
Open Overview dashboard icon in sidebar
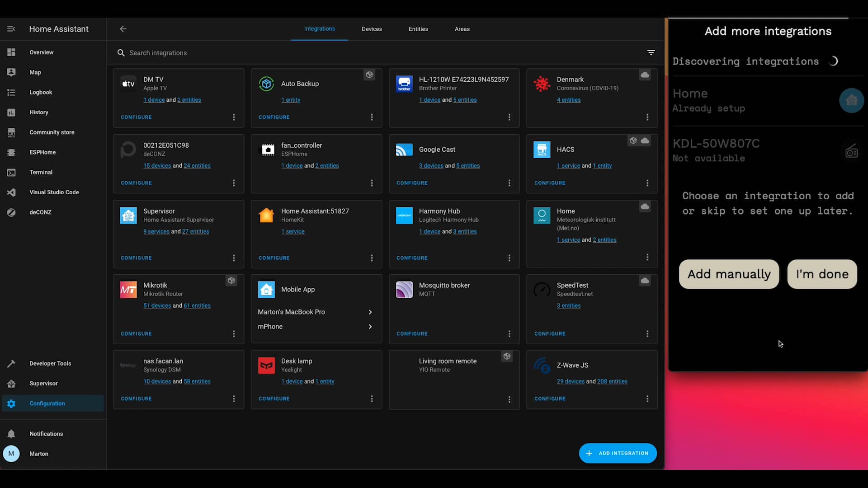11,52
